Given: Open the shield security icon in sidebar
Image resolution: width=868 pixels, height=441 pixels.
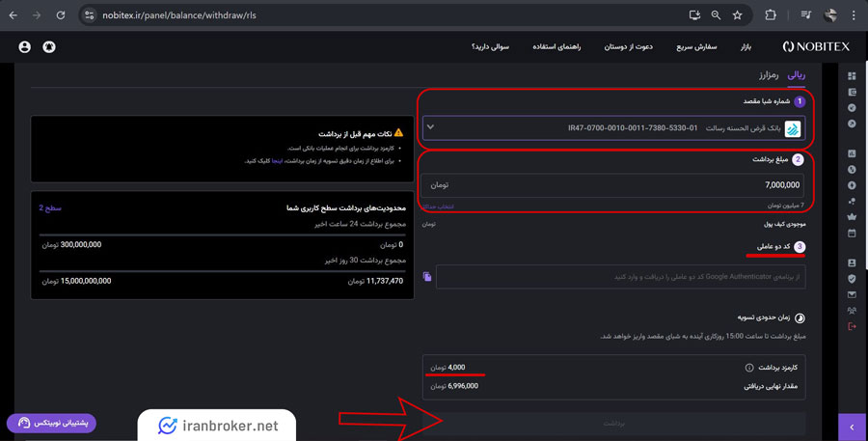Looking at the screenshot, I should click(x=852, y=279).
